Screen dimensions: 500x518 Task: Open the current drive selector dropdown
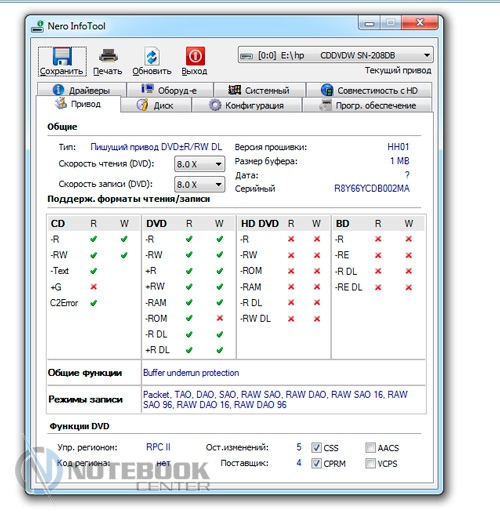point(336,55)
